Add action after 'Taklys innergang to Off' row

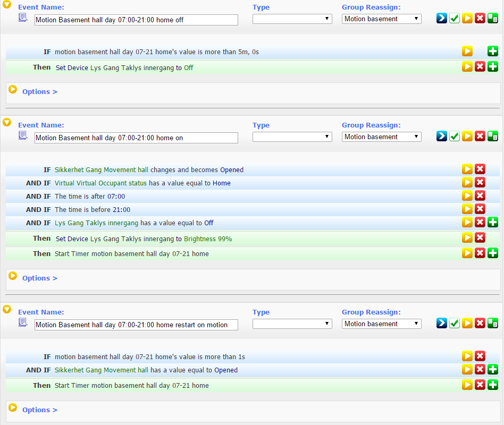click(x=493, y=66)
